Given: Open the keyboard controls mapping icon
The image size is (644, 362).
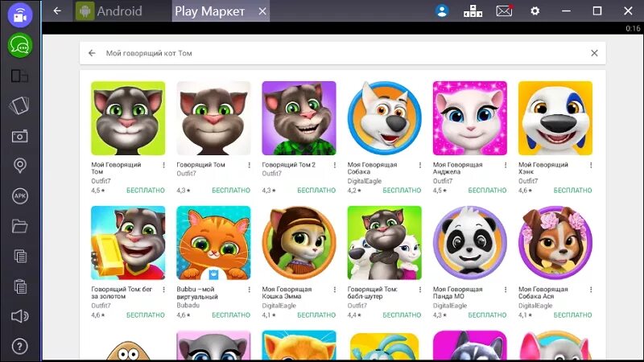Looking at the screenshot, I should tap(473, 11).
